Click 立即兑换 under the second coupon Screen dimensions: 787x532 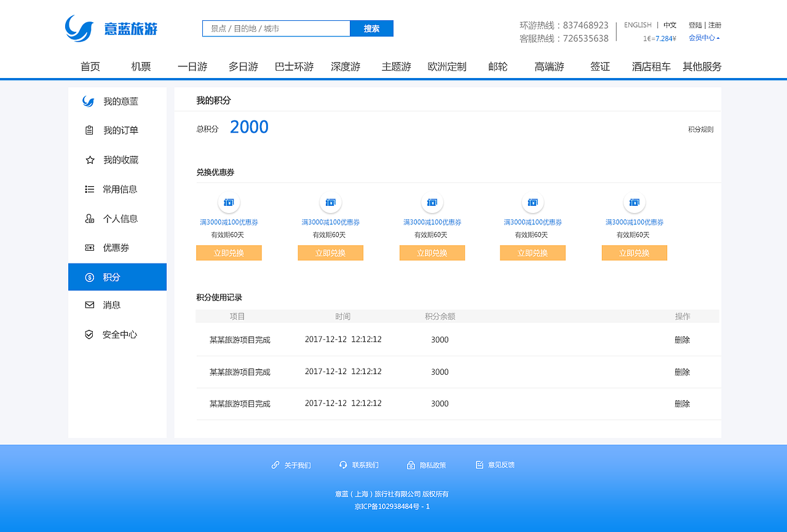[x=331, y=253]
